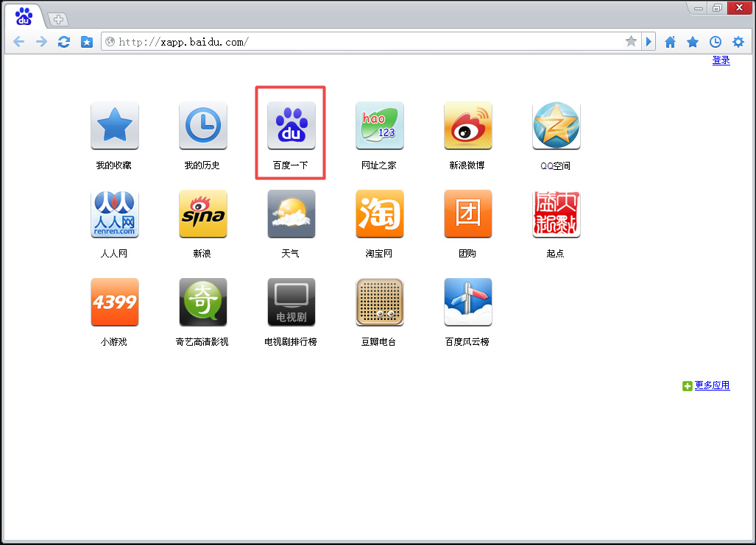Open the 团购 app icon
The width and height of the screenshot is (756, 545).
467,213
